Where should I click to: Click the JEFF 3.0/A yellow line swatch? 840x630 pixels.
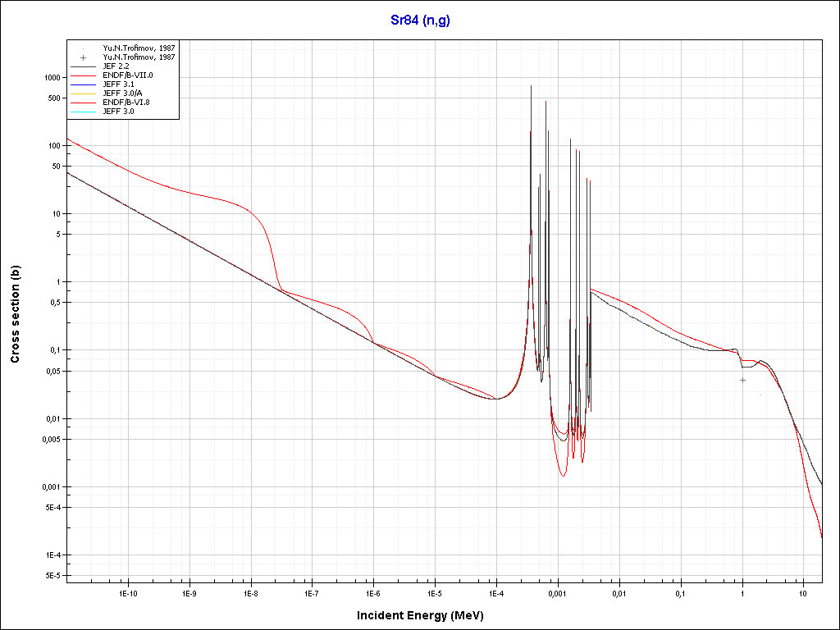point(83,94)
